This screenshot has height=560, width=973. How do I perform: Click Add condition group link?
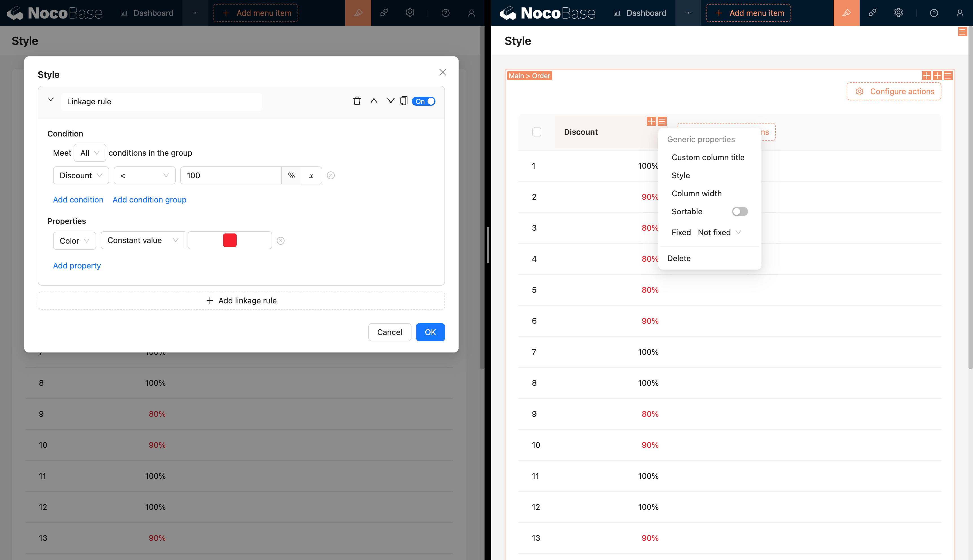[149, 200]
